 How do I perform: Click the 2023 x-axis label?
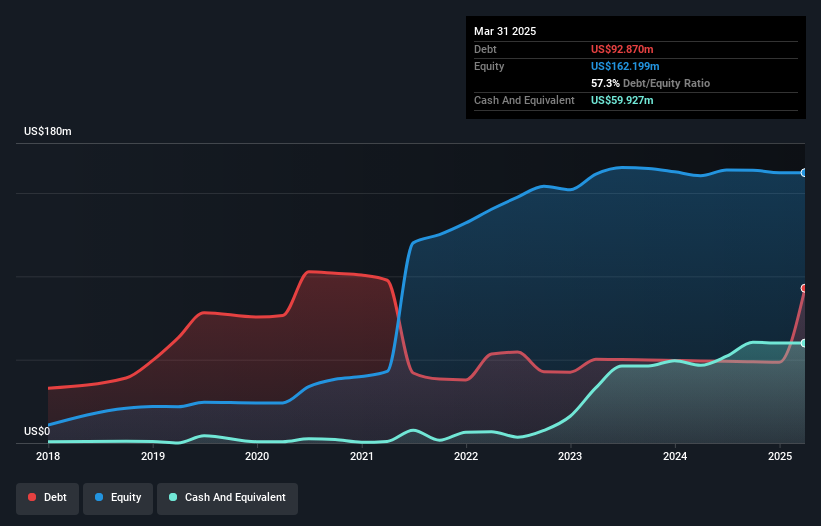point(570,456)
